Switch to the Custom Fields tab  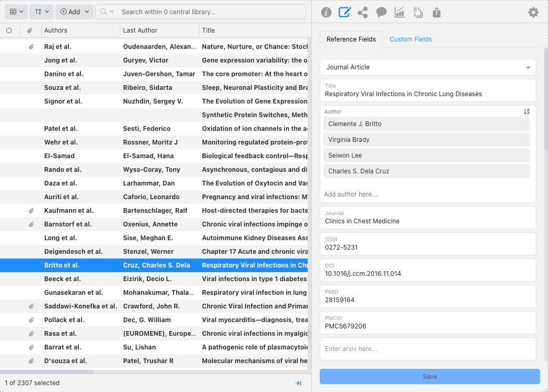point(410,39)
